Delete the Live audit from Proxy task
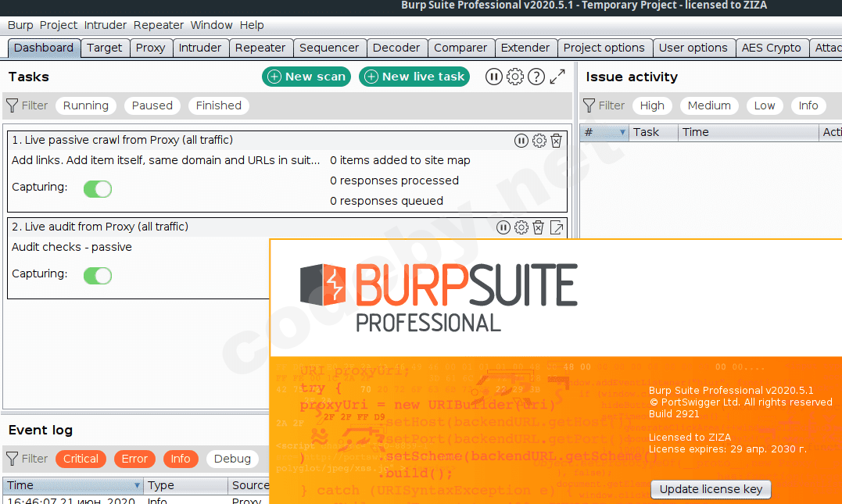Screen dimensions: 842x504 tap(538, 227)
